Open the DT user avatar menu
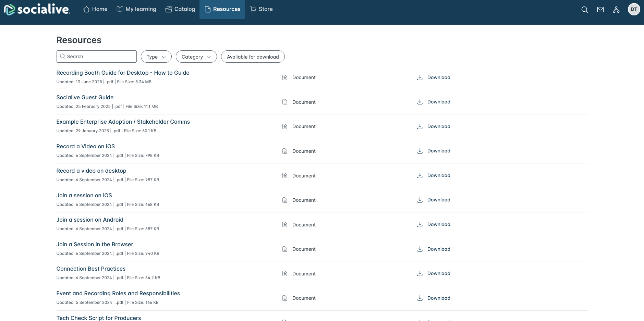 [634, 9]
